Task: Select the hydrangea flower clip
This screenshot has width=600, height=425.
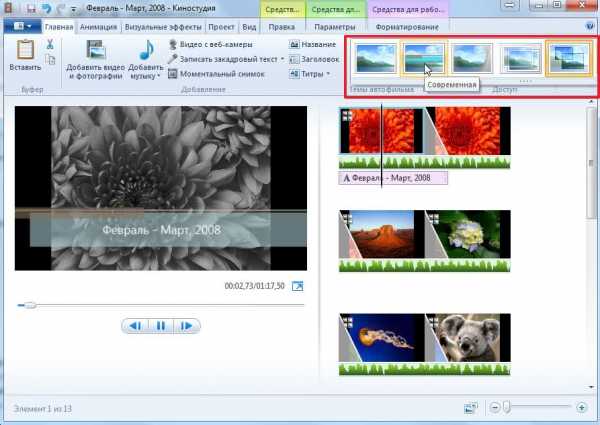Action: (x=468, y=234)
